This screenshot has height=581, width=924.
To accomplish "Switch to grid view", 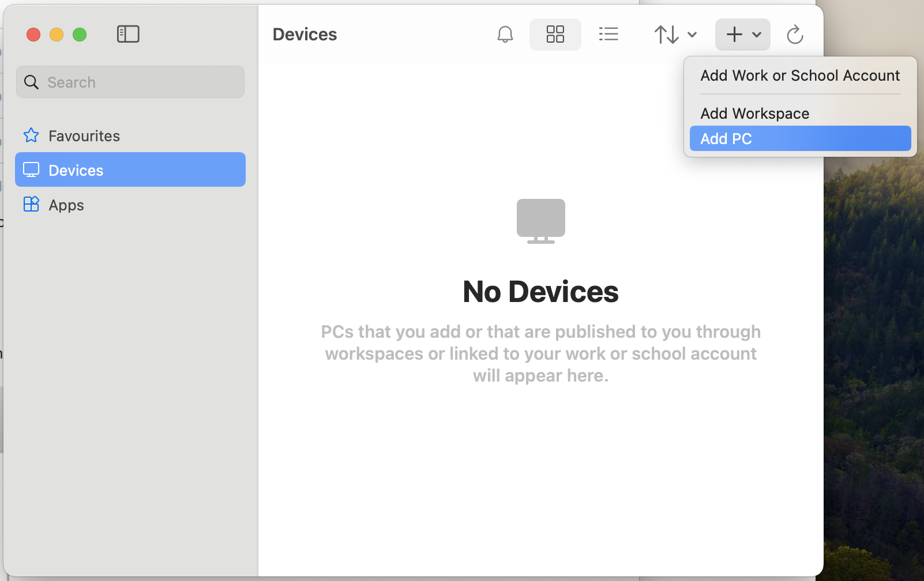I will [x=555, y=35].
